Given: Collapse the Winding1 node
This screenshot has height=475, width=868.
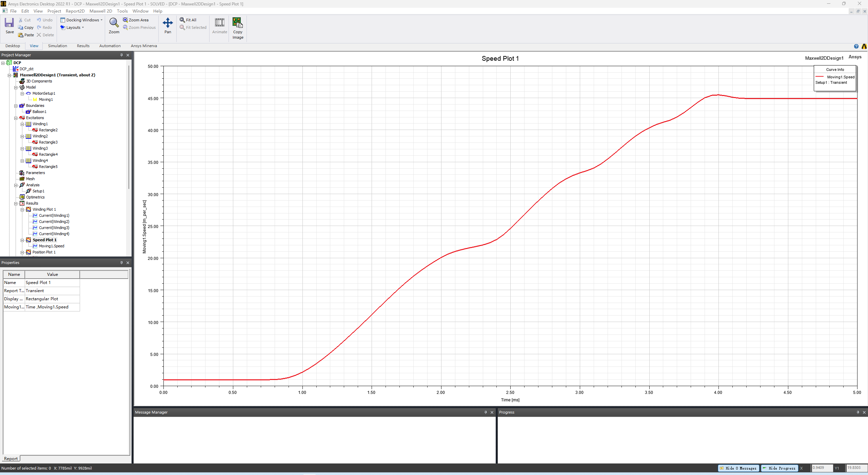Looking at the screenshot, I should click(x=22, y=124).
